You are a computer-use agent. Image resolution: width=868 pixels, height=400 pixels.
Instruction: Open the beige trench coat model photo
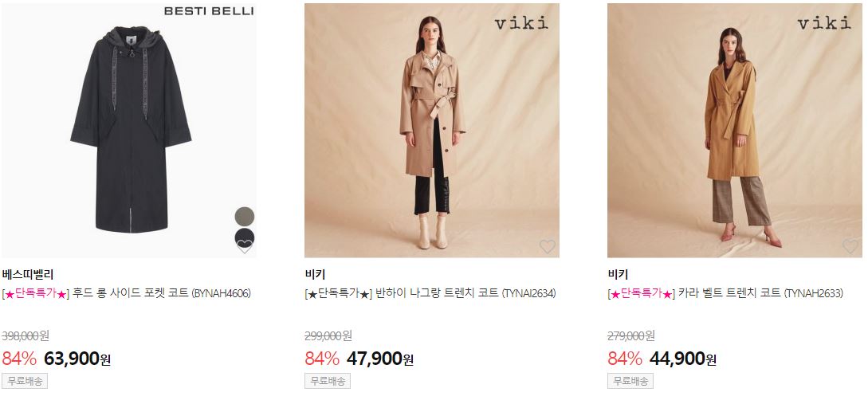click(x=432, y=131)
